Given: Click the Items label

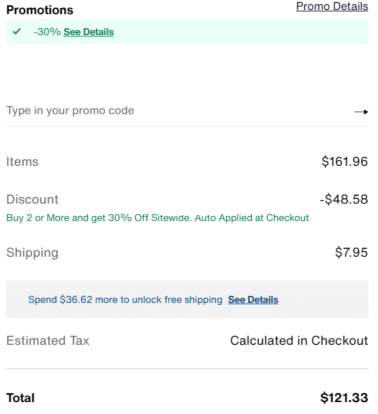Looking at the screenshot, I should [x=22, y=162].
